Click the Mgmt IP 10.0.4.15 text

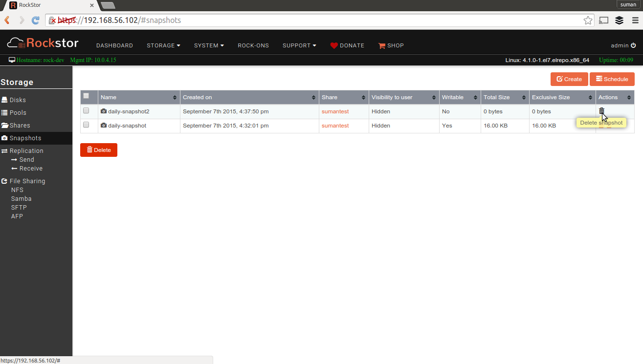(x=93, y=60)
